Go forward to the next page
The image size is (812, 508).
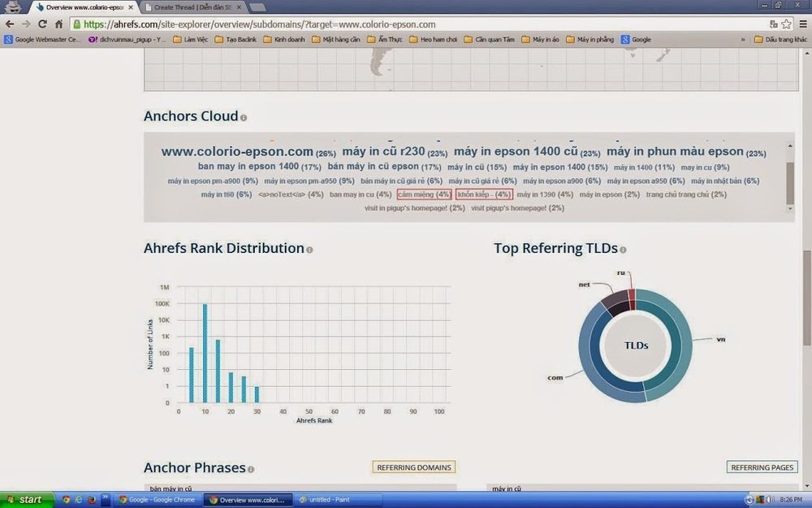click(26, 24)
